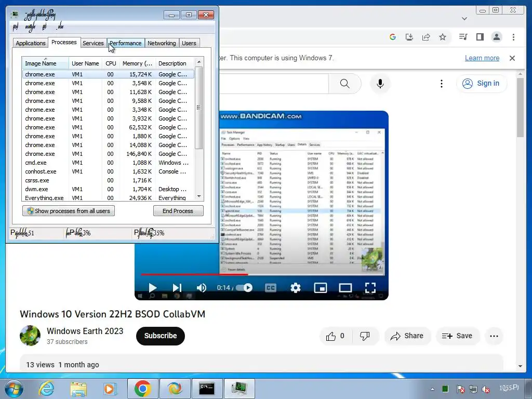Image resolution: width=532 pixels, height=399 pixels.
Task: Toggle closed captions in player
Action: 270,288
